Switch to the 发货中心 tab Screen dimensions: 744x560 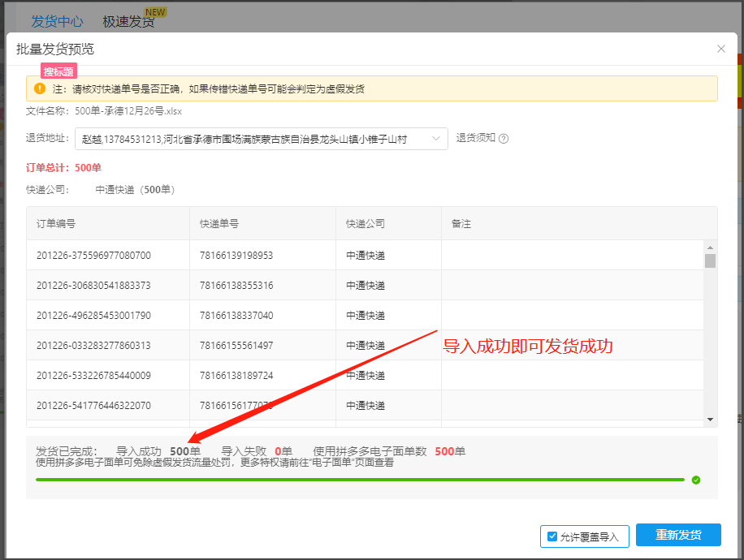click(x=57, y=21)
